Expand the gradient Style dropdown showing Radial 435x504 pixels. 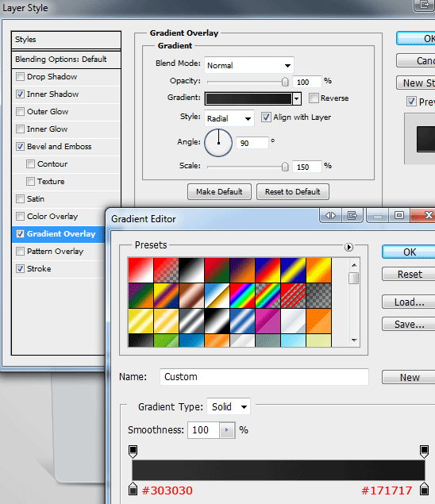pos(229,118)
